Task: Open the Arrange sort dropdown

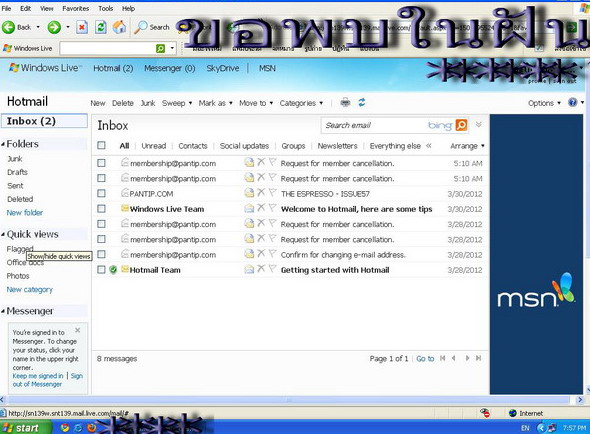Action: coord(467,146)
